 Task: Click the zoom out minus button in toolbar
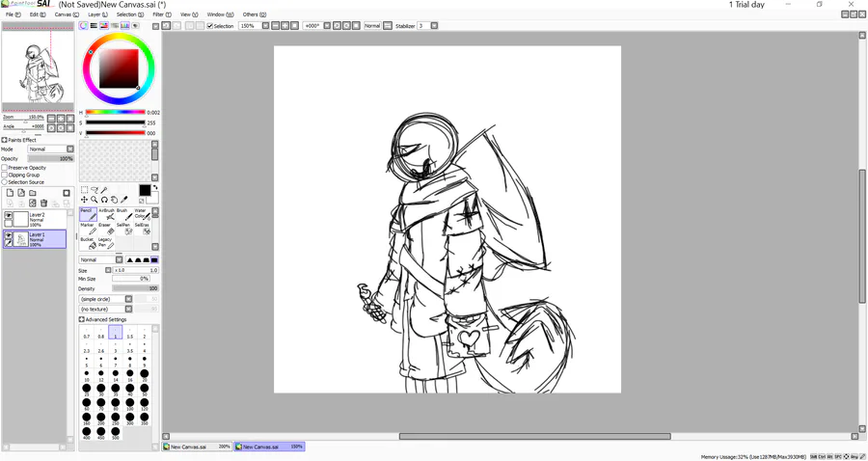point(275,25)
